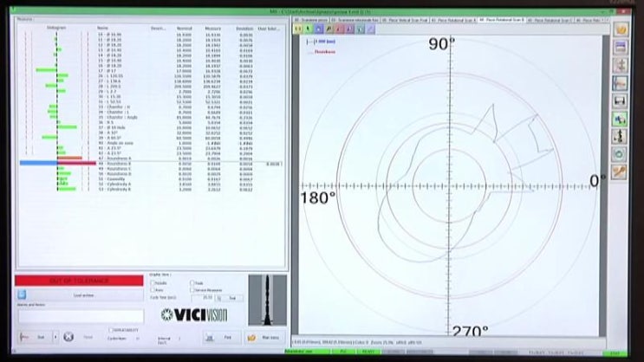The image size is (644, 362).
Task: Sort by the Histogram column header
Action: [56, 28]
